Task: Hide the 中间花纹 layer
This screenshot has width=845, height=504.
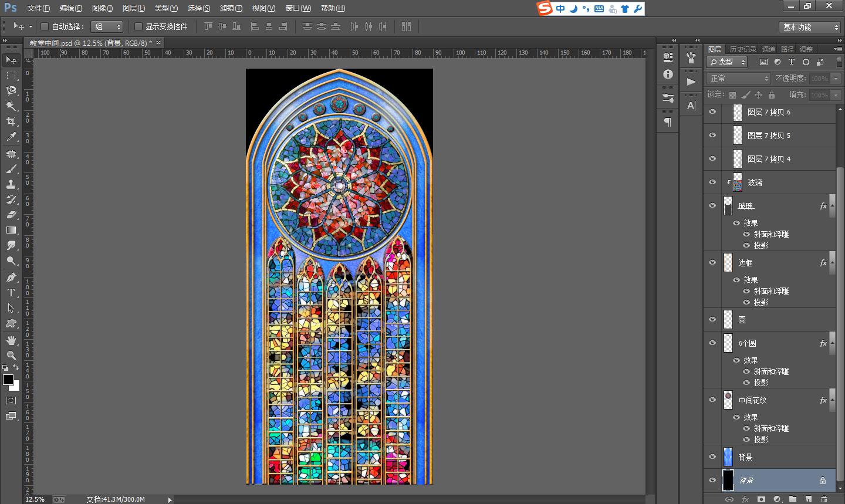Action: coord(712,400)
